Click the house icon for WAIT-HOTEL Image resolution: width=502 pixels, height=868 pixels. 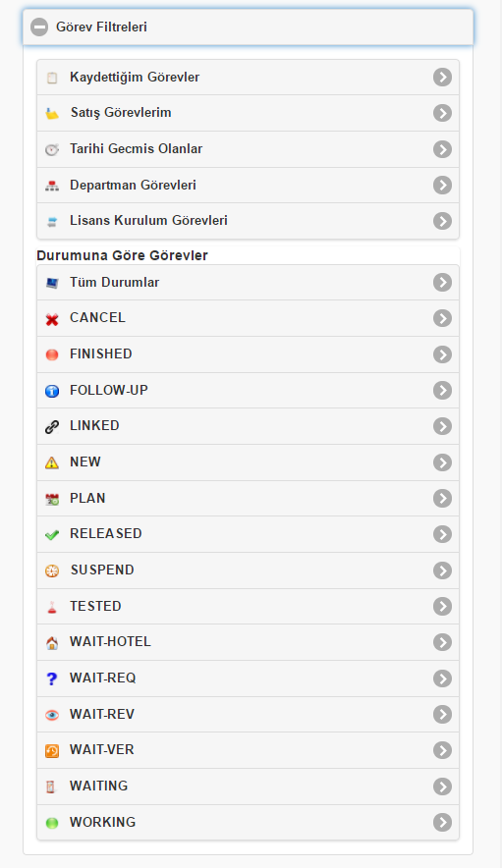[x=52, y=643]
